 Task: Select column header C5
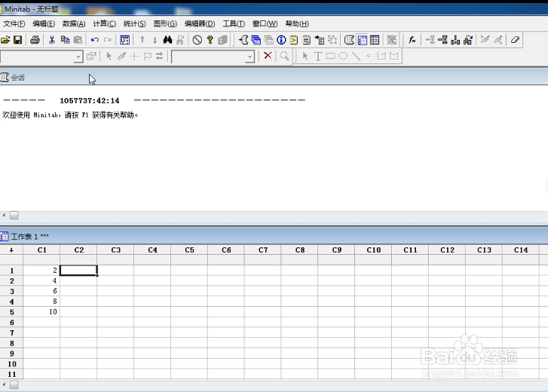pyautogui.click(x=189, y=250)
